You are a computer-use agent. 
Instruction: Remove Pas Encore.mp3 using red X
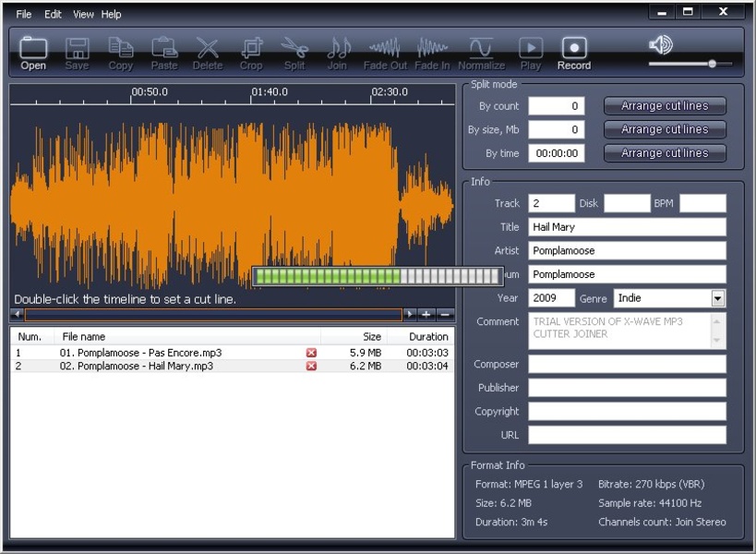tap(311, 353)
